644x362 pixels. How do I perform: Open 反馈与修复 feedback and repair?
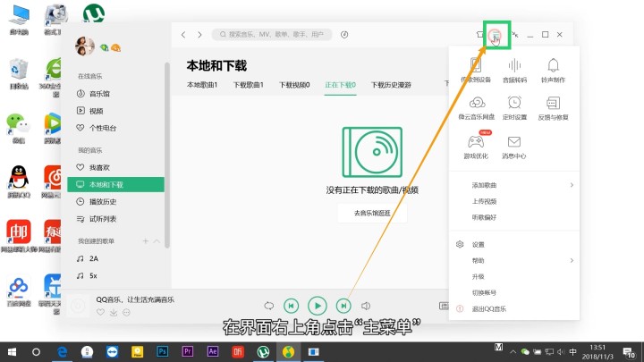553,107
